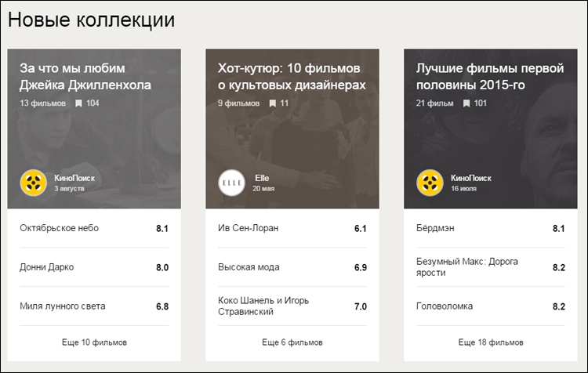Click the bookmark icon beside 104
588x373 pixels.
[78, 103]
